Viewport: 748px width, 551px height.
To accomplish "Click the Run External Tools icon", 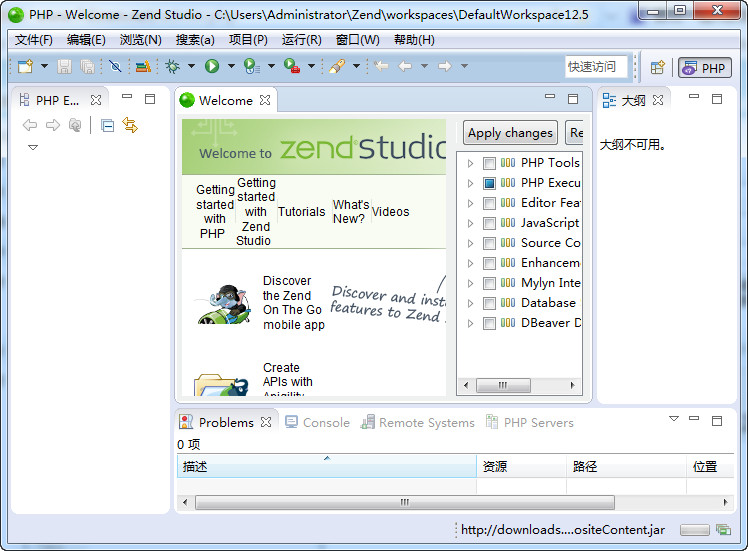I will point(291,66).
